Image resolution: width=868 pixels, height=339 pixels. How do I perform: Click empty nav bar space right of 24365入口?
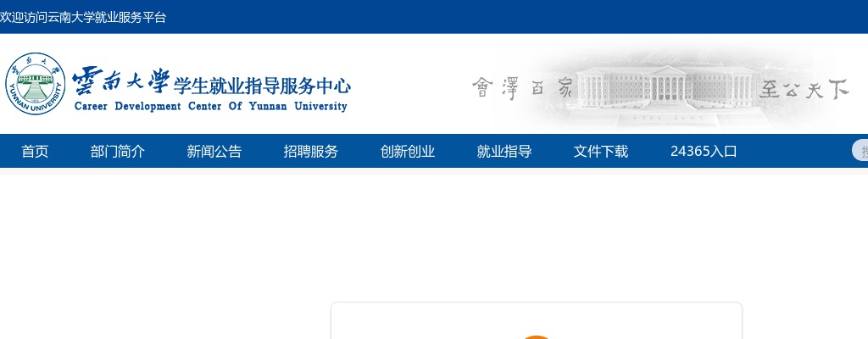pos(797,152)
